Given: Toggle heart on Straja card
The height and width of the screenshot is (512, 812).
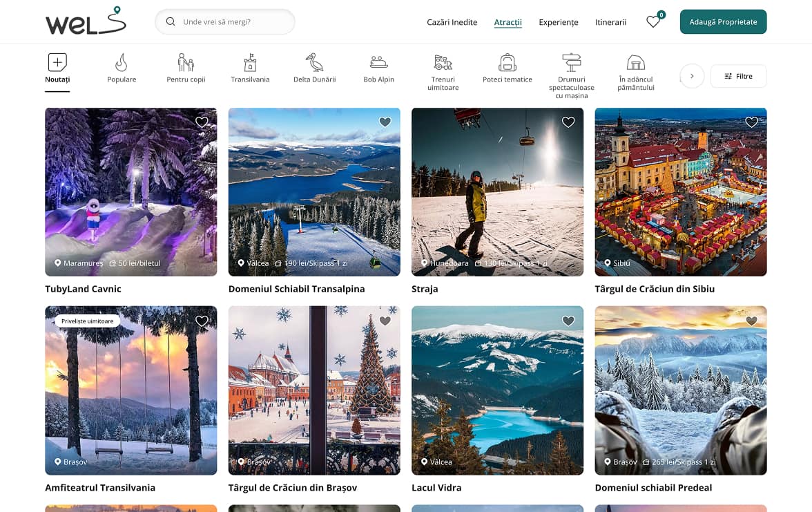Looking at the screenshot, I should coord(568,122).
